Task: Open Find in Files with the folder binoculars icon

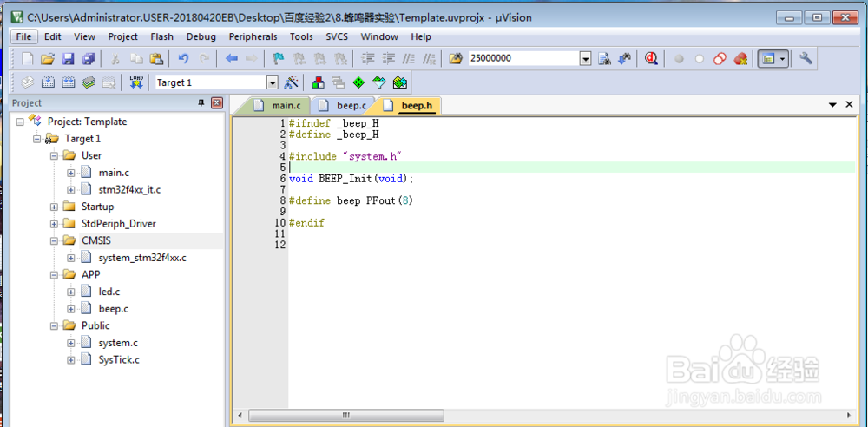Action: pos(455,59)
